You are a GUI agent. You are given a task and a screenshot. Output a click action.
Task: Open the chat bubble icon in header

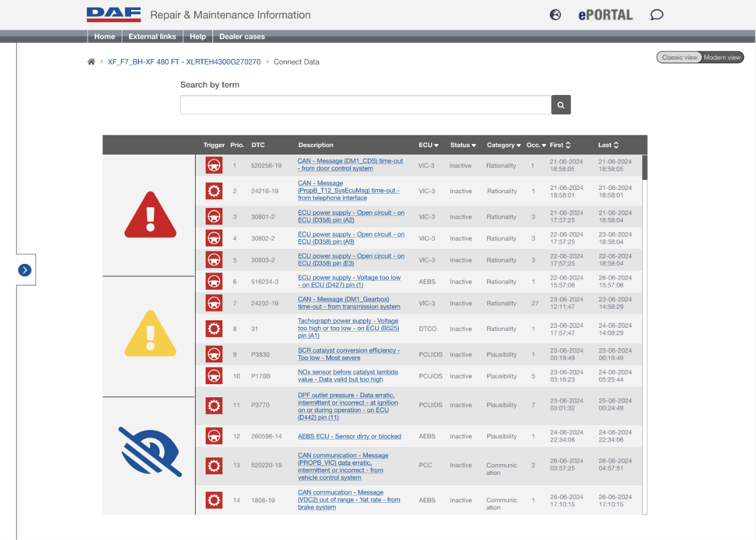point(657,15)
